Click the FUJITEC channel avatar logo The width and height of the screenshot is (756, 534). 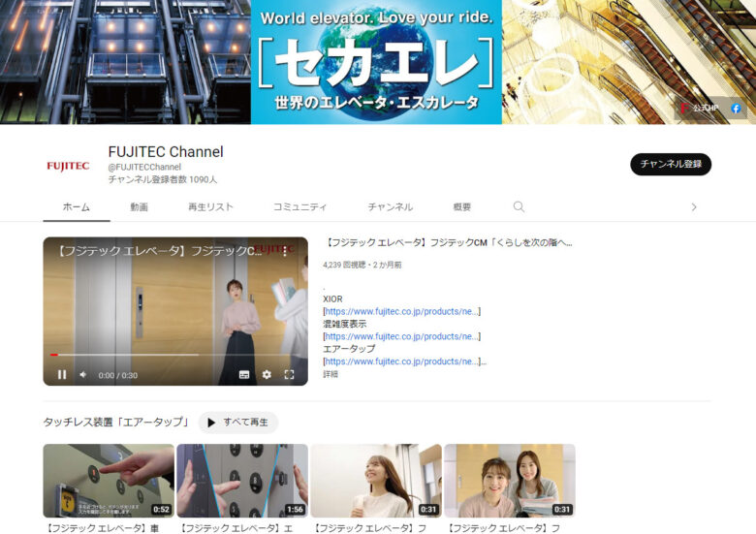pyautogui.click(x=68, y=166)
